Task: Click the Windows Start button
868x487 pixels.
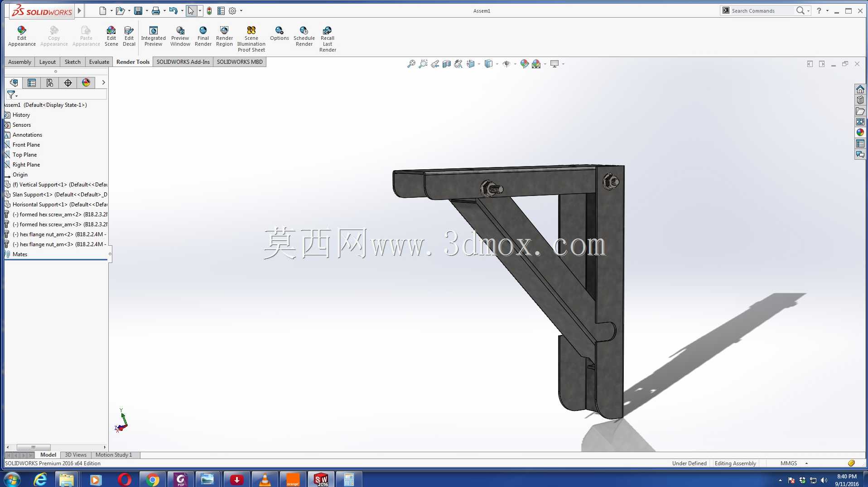Action: pyautogui.click(x=12, y=479)
